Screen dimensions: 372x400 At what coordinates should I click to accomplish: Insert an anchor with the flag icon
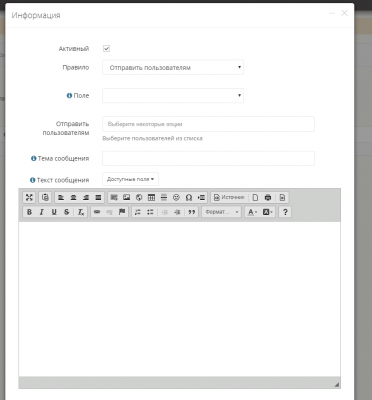click(122, 212)
